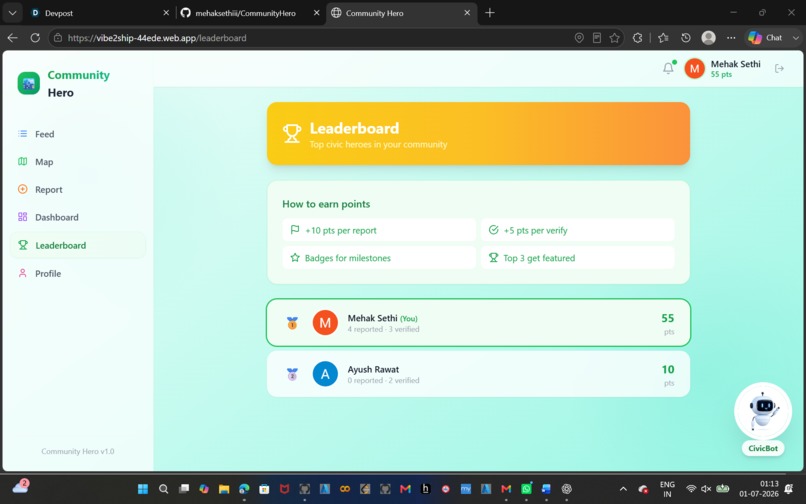Click the Report plus-circle icon
806x504 pixels.
point(23,189)
